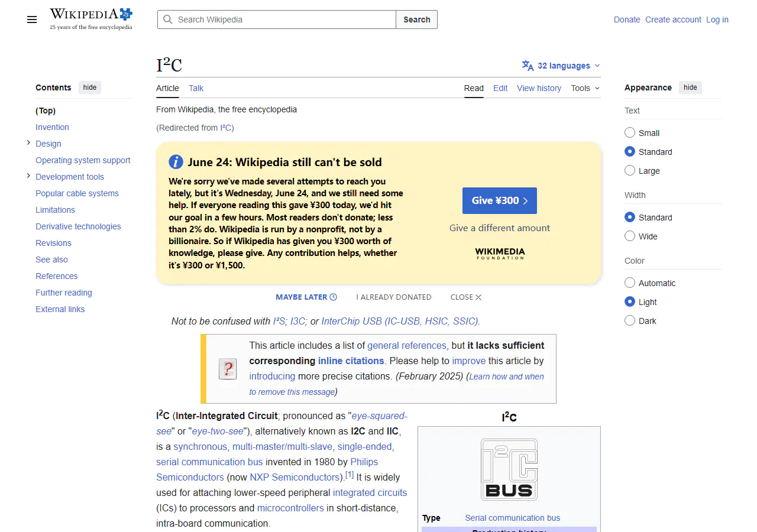The image size is (757, 532).
Task: Open NXP Semiconductors link
Action: tap(293, 477)
